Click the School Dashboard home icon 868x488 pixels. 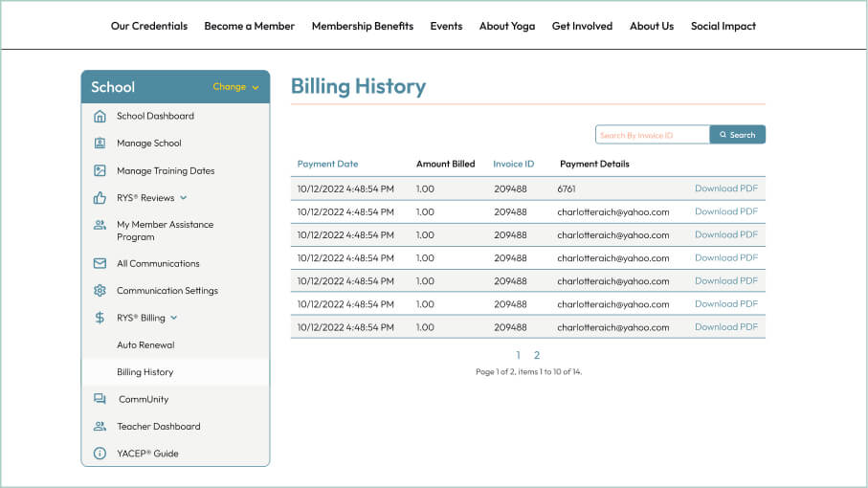click(100, 117)
